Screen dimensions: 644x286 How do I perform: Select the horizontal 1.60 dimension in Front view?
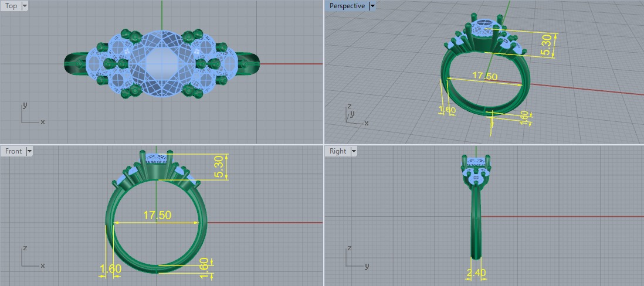click(x=110, y=269)
